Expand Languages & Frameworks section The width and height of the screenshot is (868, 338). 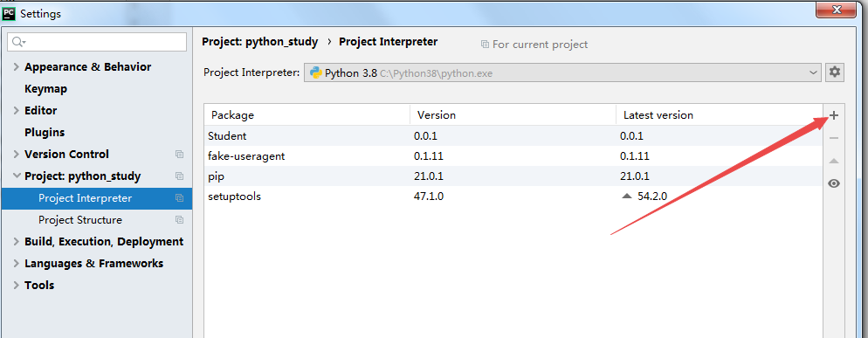[x=17, y=264]
